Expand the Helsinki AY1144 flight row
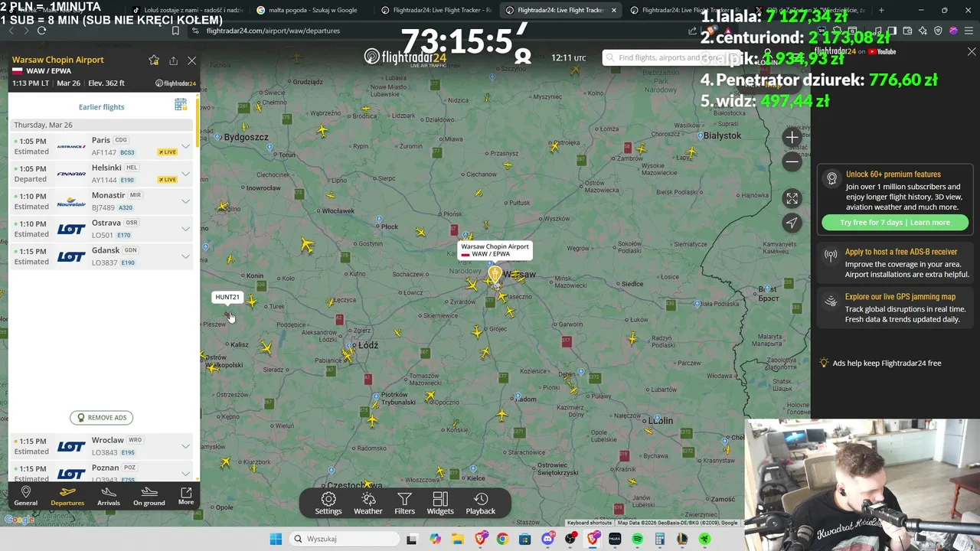980x551 pixels. tap(185, 174)
